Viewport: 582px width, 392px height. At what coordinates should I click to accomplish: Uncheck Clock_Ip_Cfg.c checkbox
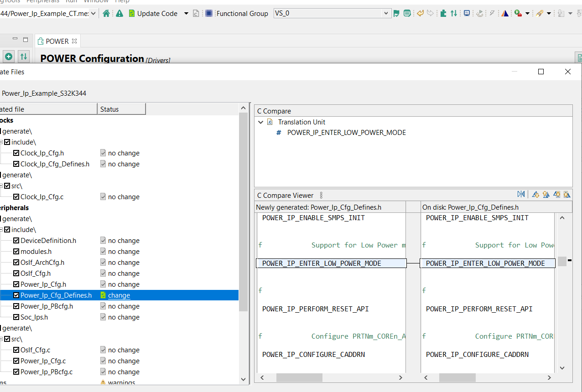[16, 197]
